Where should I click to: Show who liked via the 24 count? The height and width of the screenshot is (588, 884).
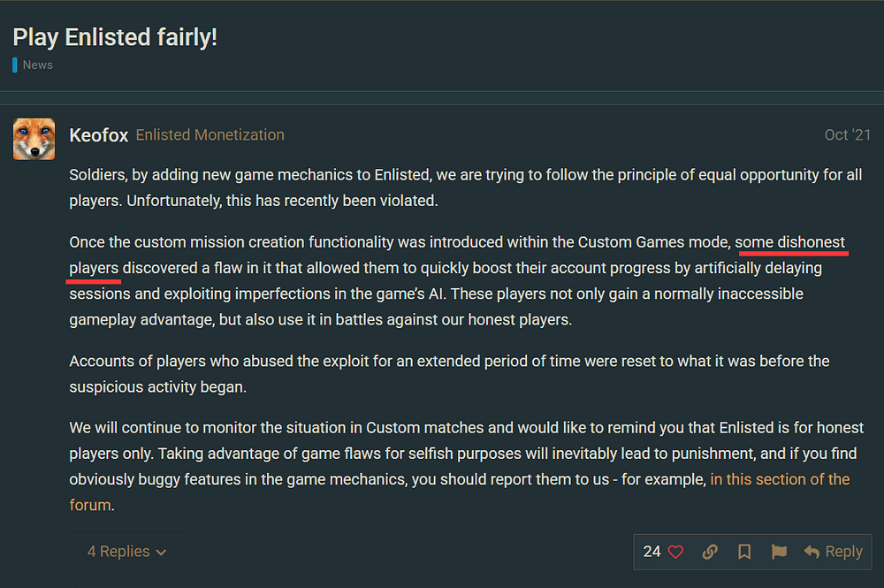(x=652, y=552)
